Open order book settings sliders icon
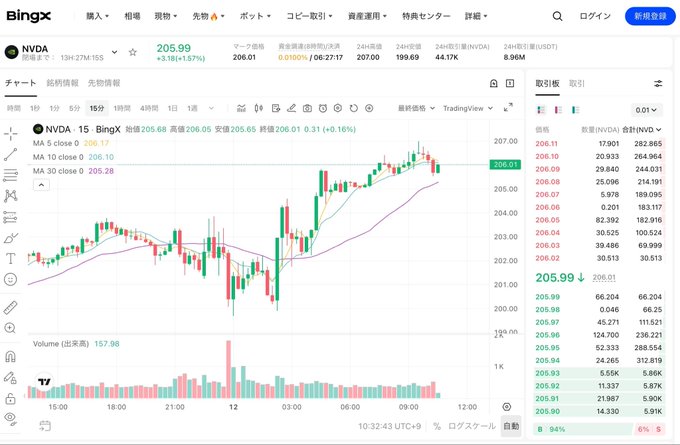This screenshot has width=680, height=445. (658, 83)
